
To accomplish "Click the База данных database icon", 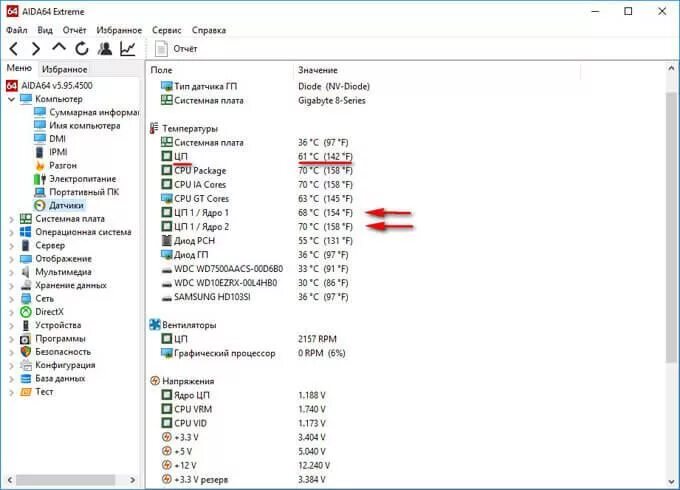I will tap(26, 379).
